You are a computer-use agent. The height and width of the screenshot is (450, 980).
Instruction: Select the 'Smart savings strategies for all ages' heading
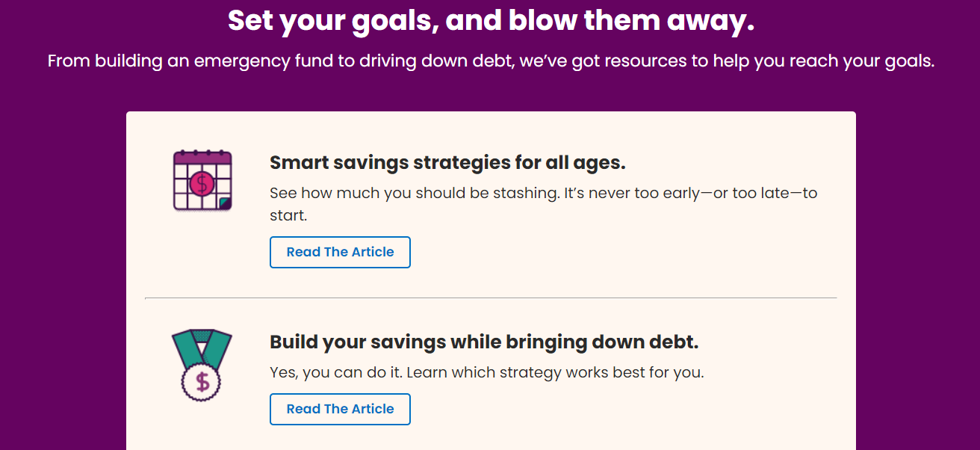pyautogui.click(x=447, y=162)
